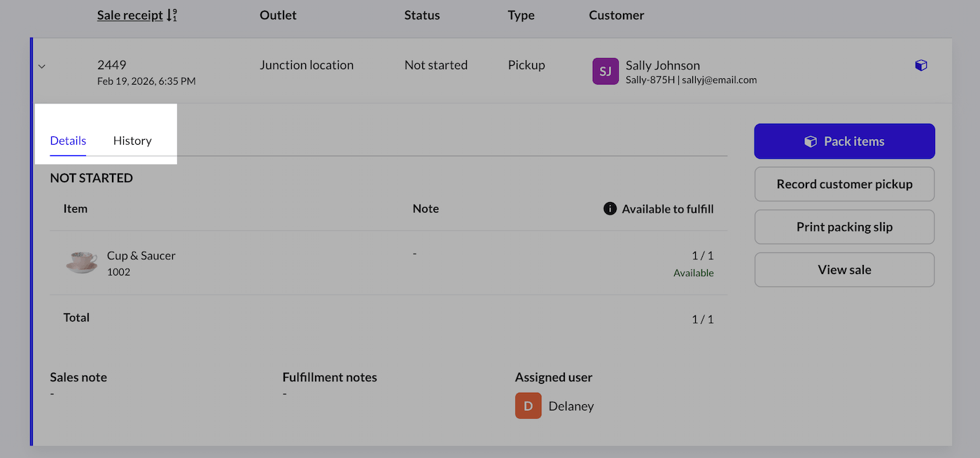Click the package icon on row 2449
The height and width of the screenshot is (458, 980).
(921, 65)
